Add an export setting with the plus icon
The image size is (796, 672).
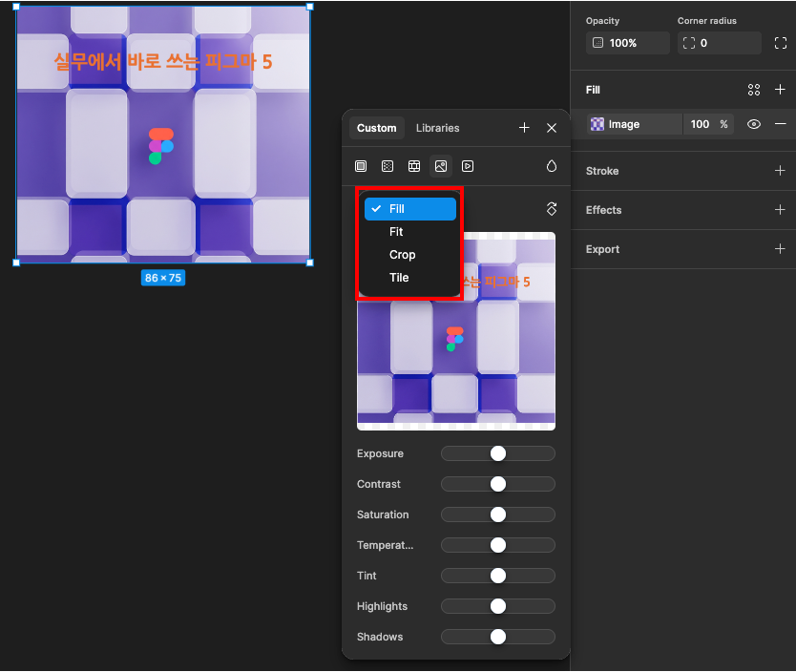(x=781, y=249)
